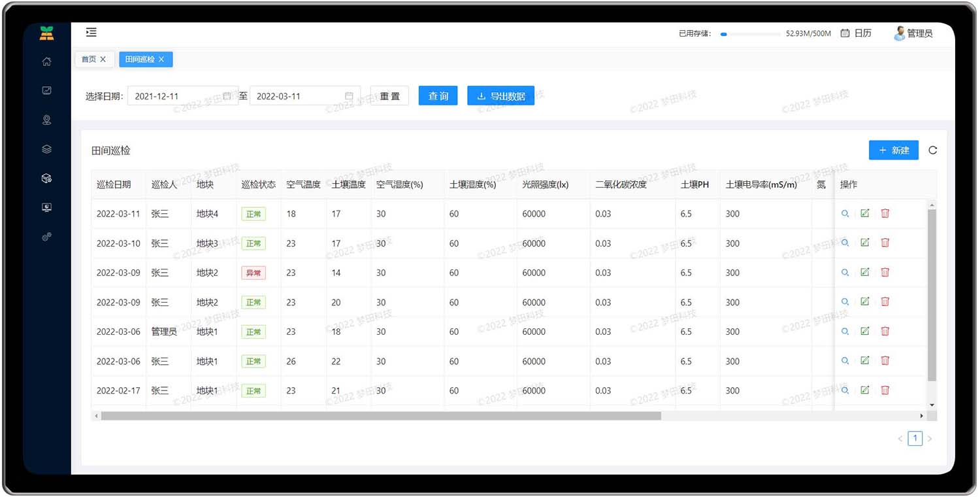Viewport: 980px width, 497px height.
Task: Open the map location sidebar icon
Action: click(46, 120)
